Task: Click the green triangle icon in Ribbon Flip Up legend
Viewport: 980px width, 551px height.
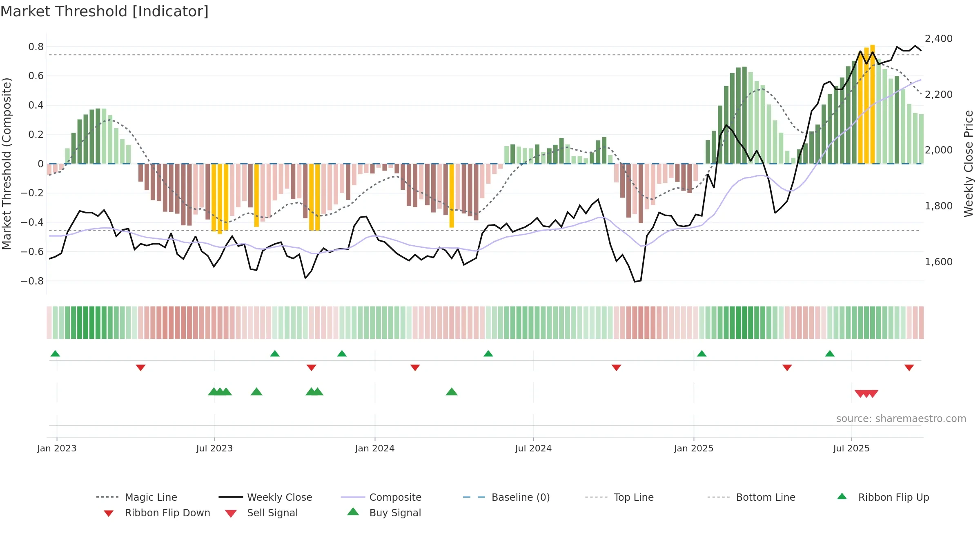Action: point(842,496)
